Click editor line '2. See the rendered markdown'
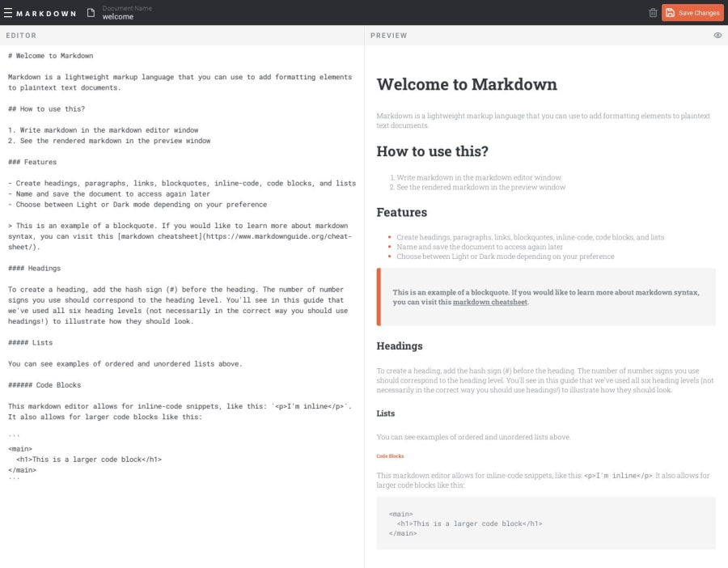Viewport: 728px width, 568px height. point(109,140)
